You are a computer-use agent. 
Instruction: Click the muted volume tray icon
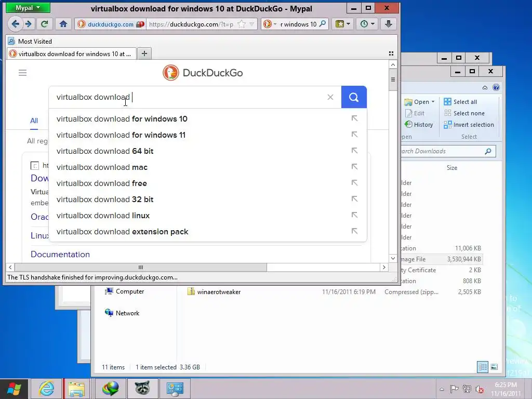[x=480, y=389]
